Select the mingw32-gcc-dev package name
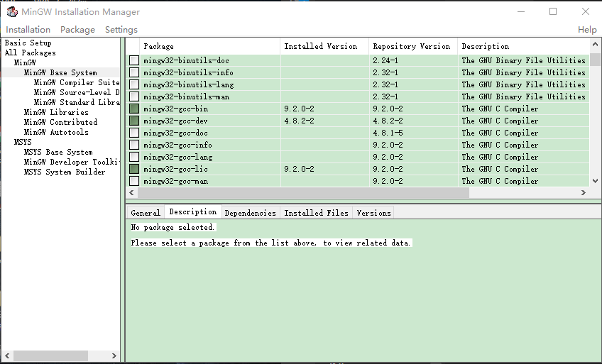The width and height of the screenshot is (602, 364). [175, 121]
